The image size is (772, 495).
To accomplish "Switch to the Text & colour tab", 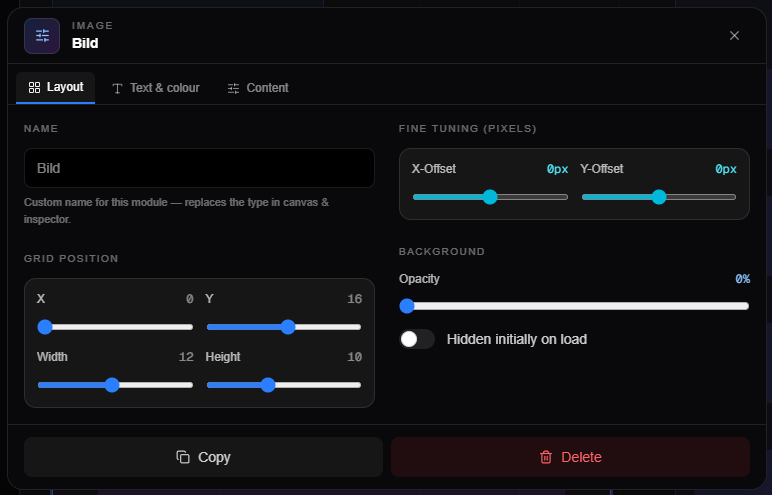I will tap(156, 88).
